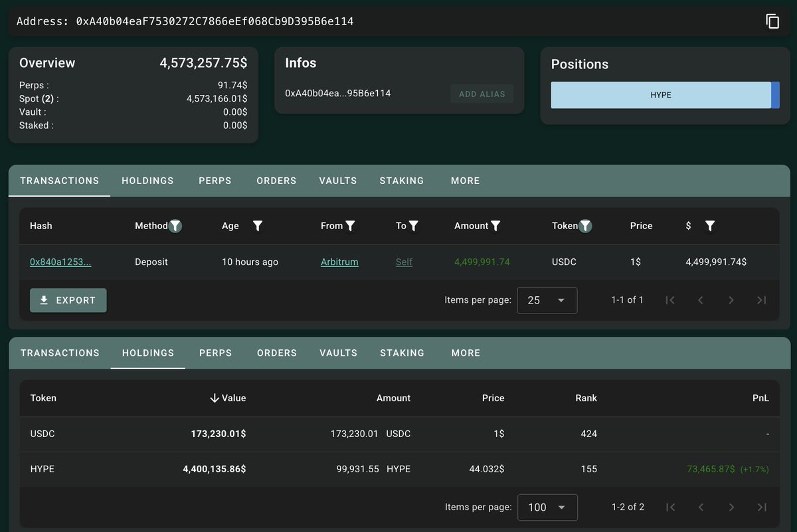The height and width of the screenshot is (532, 797).
Task: Go to previous page of holdings
Action: coord(701,507)
